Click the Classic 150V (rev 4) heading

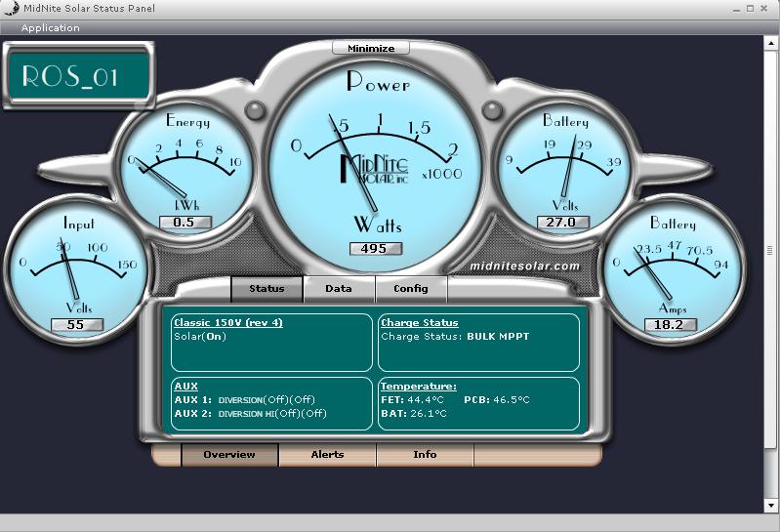click(228, 323)
